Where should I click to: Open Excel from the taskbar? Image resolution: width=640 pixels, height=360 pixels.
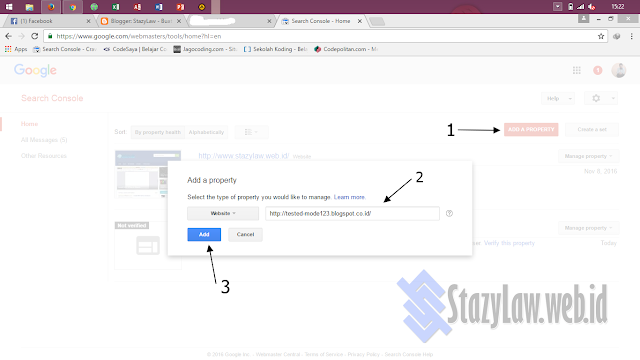click(x=116, y=7)
